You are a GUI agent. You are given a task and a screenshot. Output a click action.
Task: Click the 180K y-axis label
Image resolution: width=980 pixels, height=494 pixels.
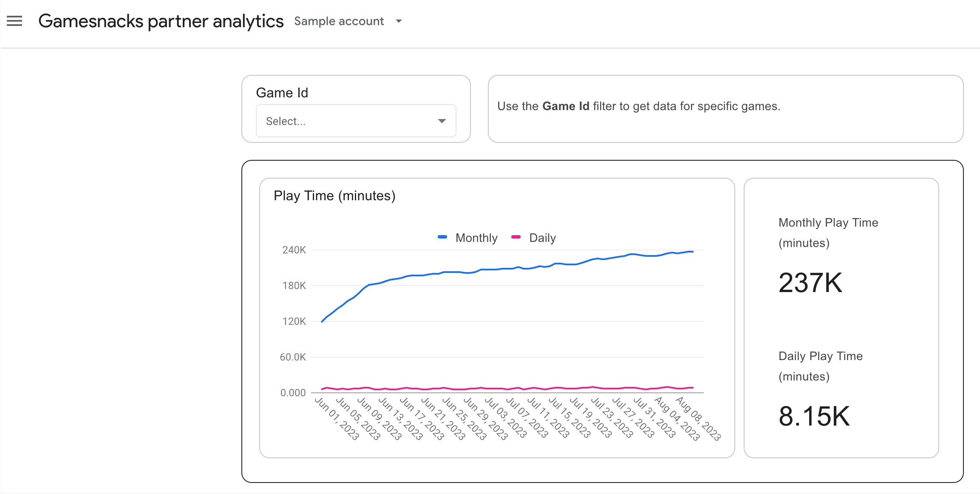294,286
